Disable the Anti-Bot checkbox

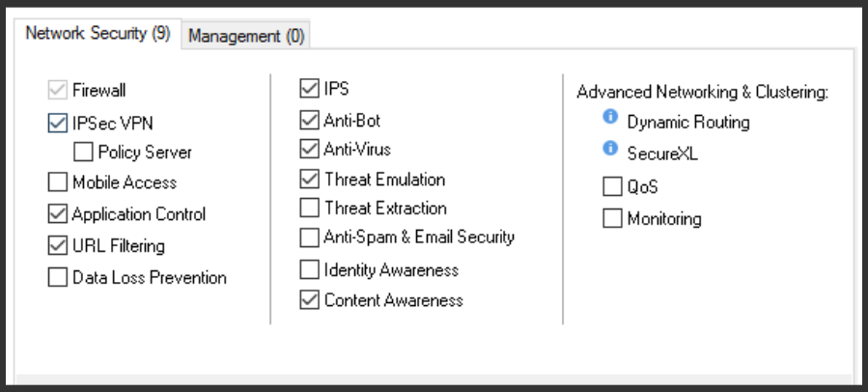[309, 121]
